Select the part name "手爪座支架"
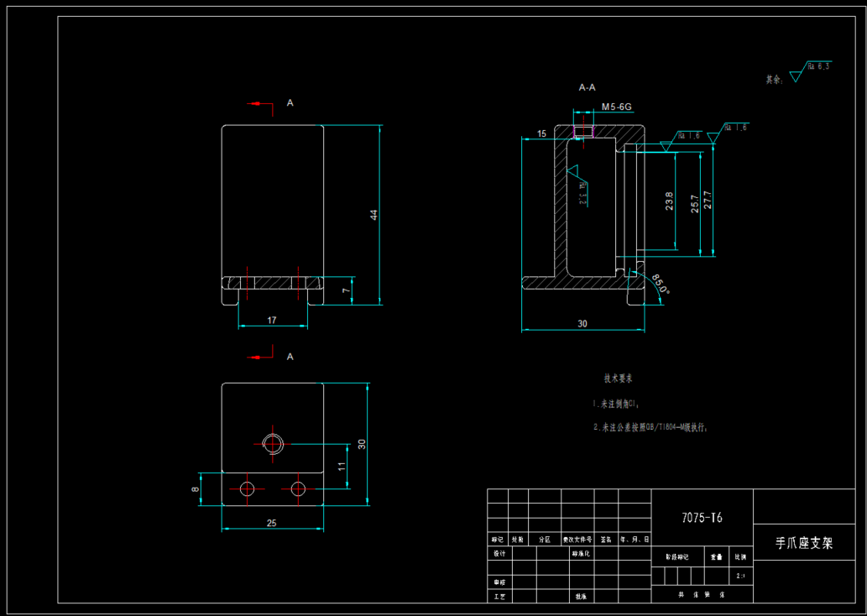 [804, 543]
